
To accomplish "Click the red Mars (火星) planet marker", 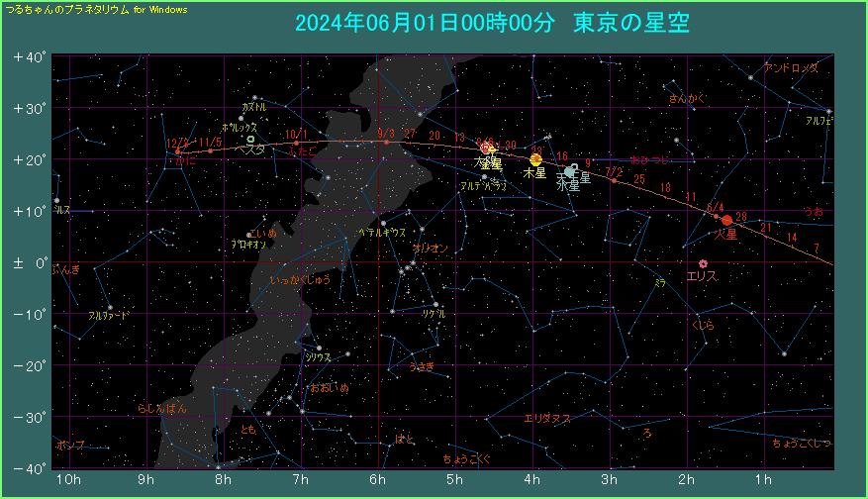I will click(x=726, y=220).
